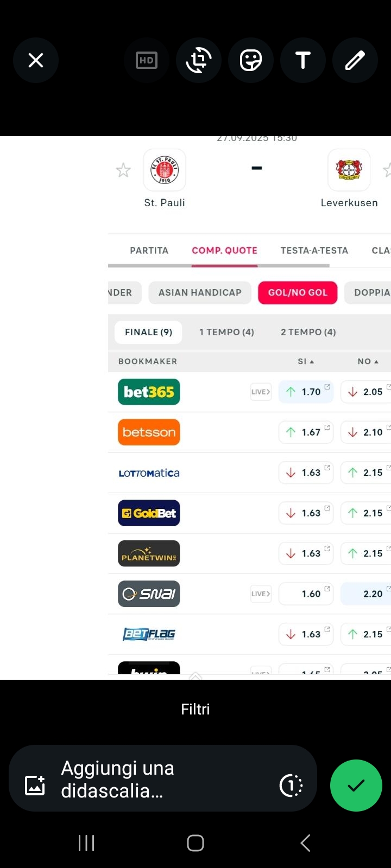Select the pencil draw tool
391x868 pixels.
(x=355, y=60)
